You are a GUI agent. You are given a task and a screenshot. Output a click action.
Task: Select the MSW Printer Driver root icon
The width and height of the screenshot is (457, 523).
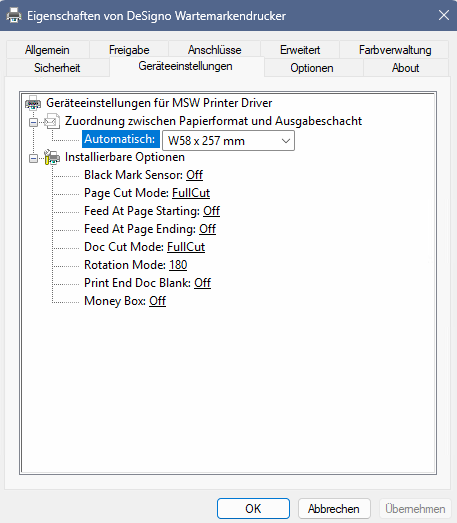tap(33, 103)
